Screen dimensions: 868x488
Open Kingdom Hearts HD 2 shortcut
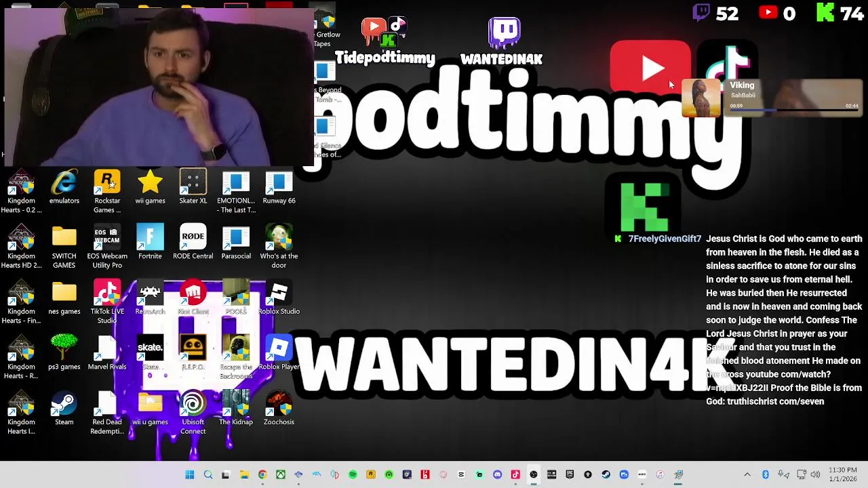(x=21, y=247)
